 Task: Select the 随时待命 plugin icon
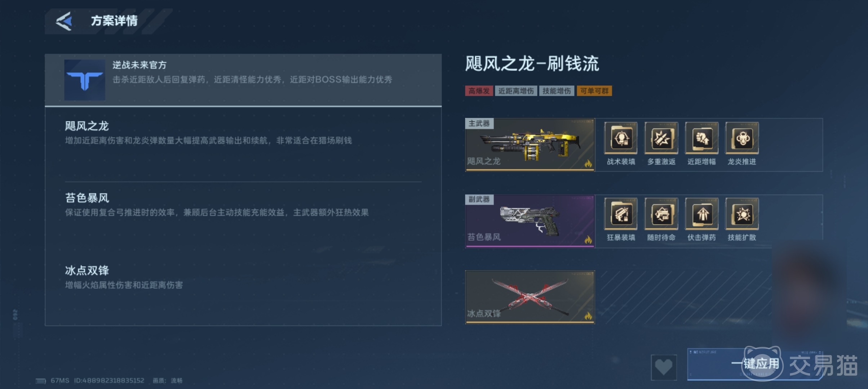click(x=661, y=214)
